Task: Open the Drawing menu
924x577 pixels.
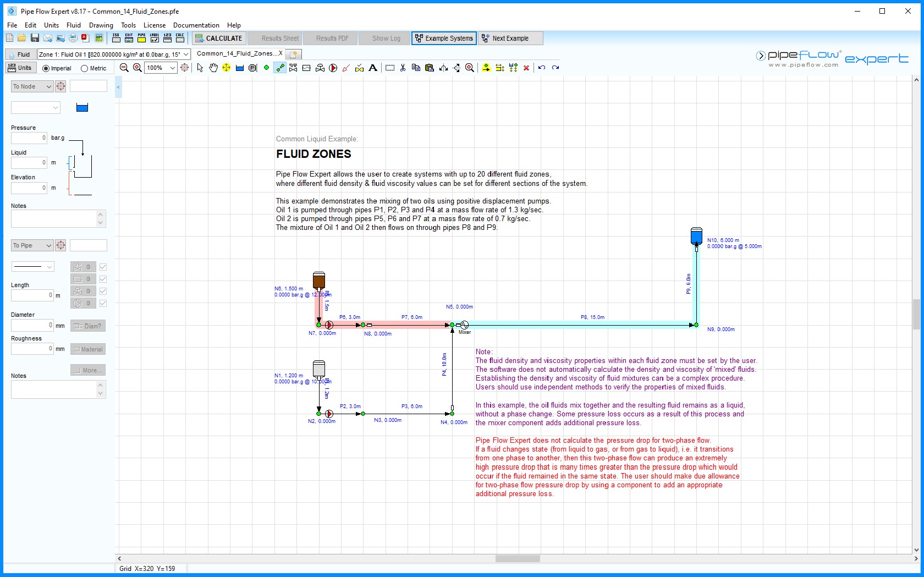Action: [x=101, y=25]
